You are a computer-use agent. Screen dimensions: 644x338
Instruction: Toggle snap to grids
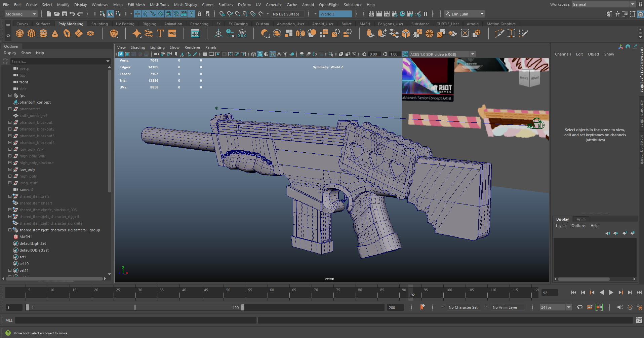222,14
